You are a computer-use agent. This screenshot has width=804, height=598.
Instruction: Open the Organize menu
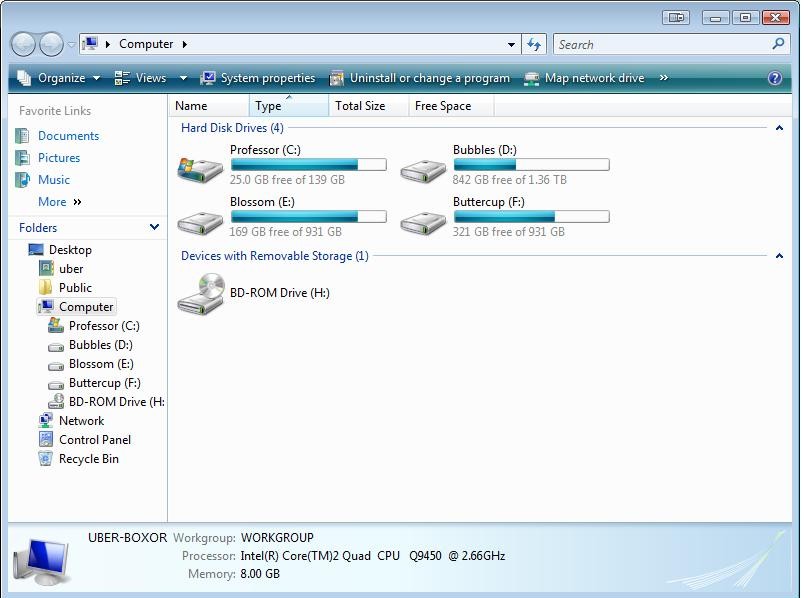[x=60, y=78]
